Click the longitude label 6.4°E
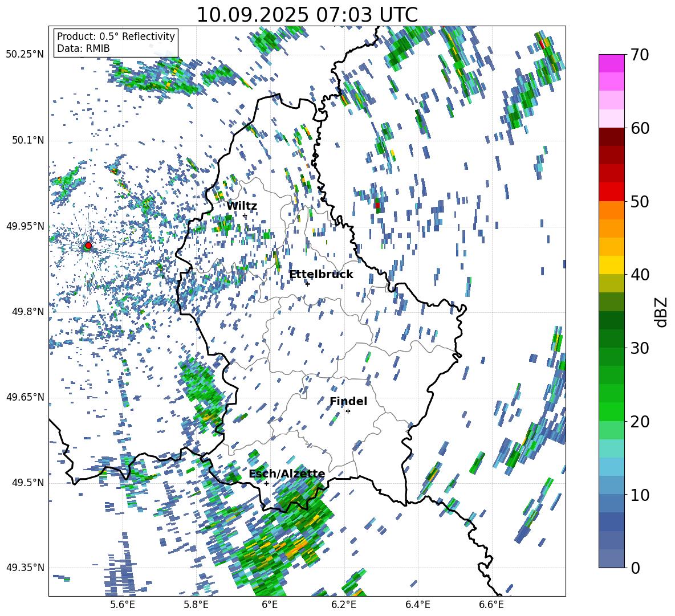This screenshot has width=675, height=616. pos(417,605)
